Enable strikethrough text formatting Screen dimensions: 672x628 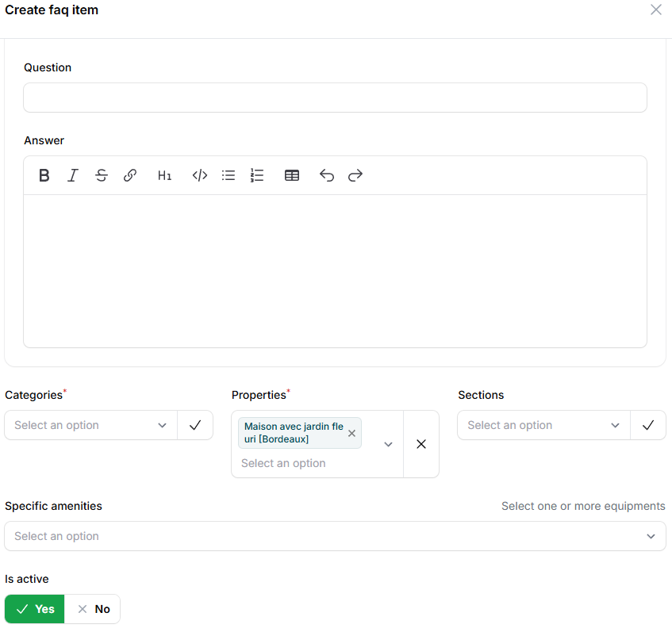point(102,176)
